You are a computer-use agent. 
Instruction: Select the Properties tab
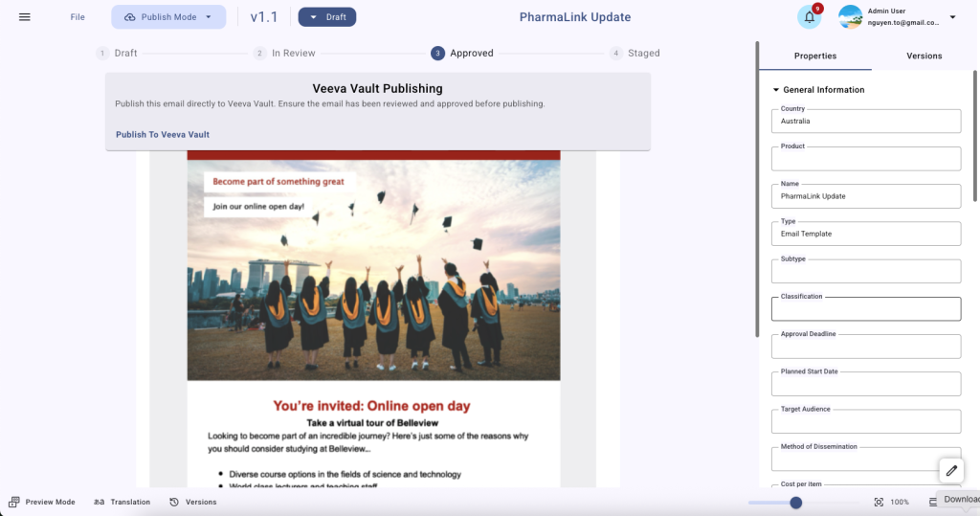tap(815, 56)
